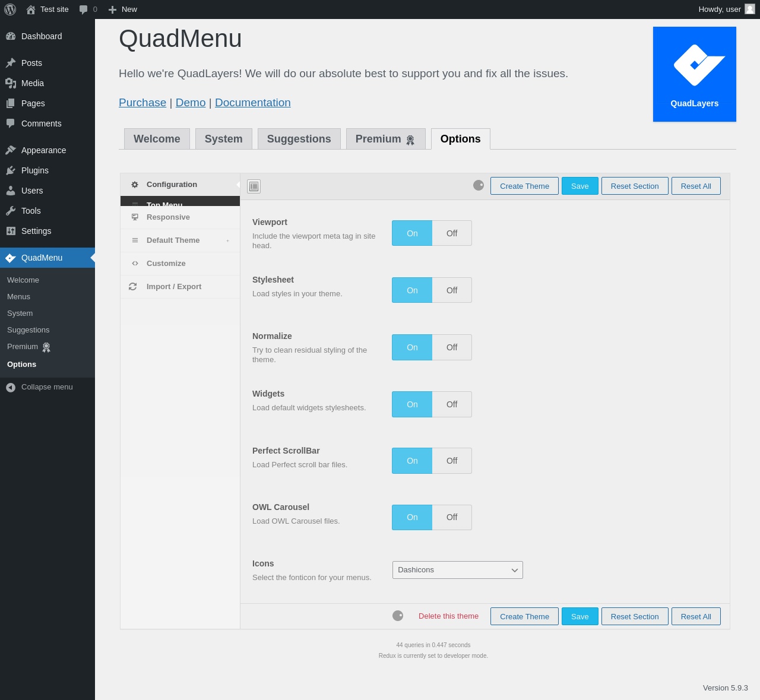The width and height of the screenshot is (760, 700).
Task: Open the System tab
Action: click(224, 139)
